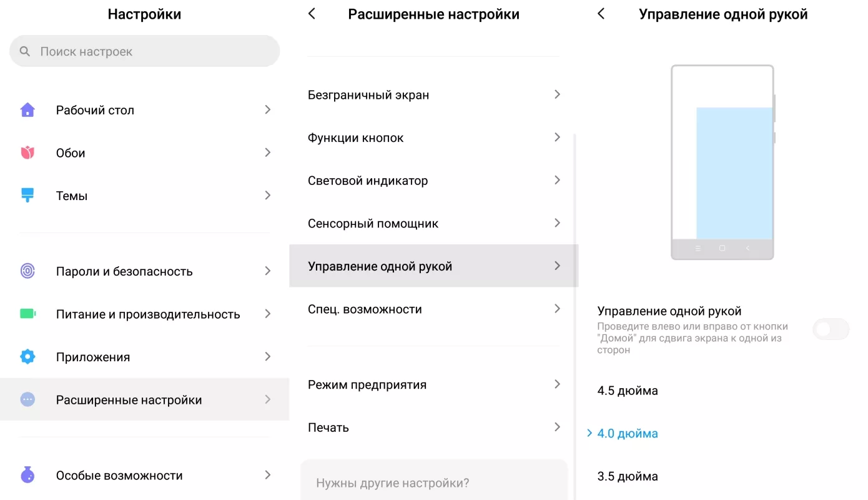Open the Функции кнопок menu entry
The width and height of the screenshot is (868, 500).
tap(434, 137)
